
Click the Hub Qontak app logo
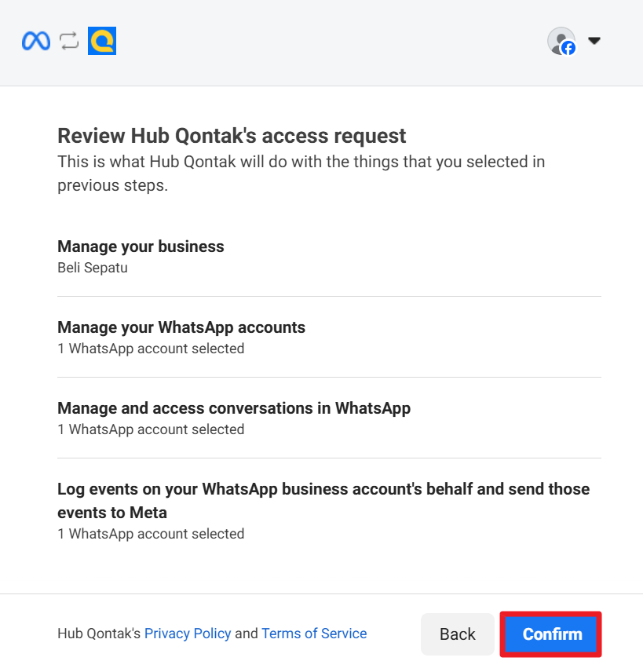pos(102,41)
